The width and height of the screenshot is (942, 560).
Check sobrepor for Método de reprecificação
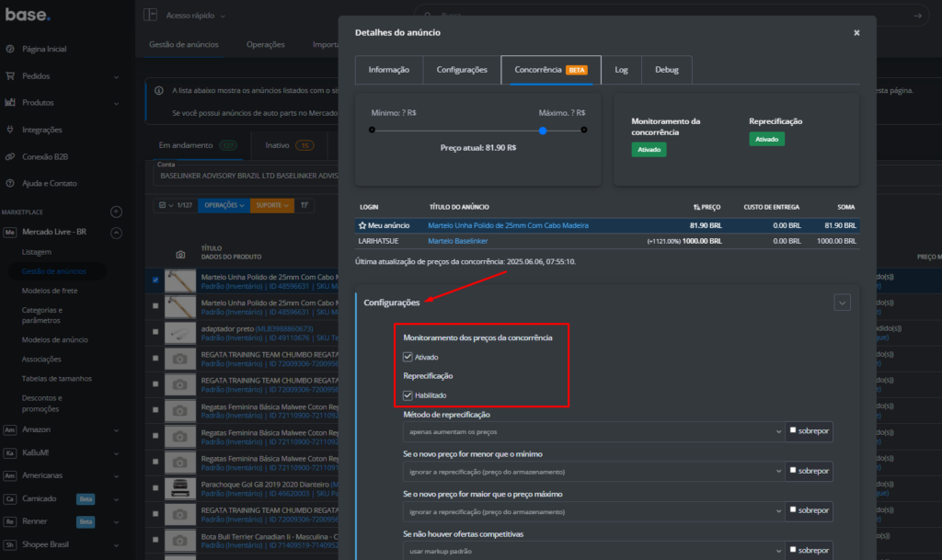[793, 430]
